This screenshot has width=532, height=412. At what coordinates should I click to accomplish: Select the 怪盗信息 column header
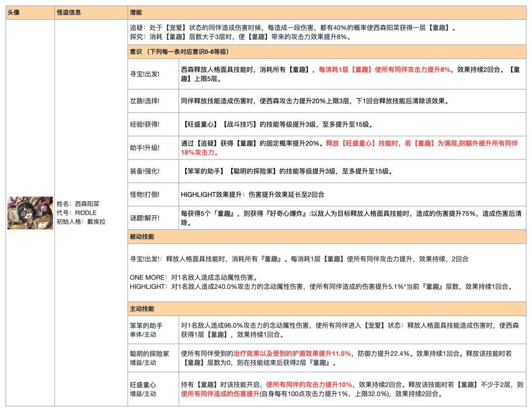click(x=91, y=12)
